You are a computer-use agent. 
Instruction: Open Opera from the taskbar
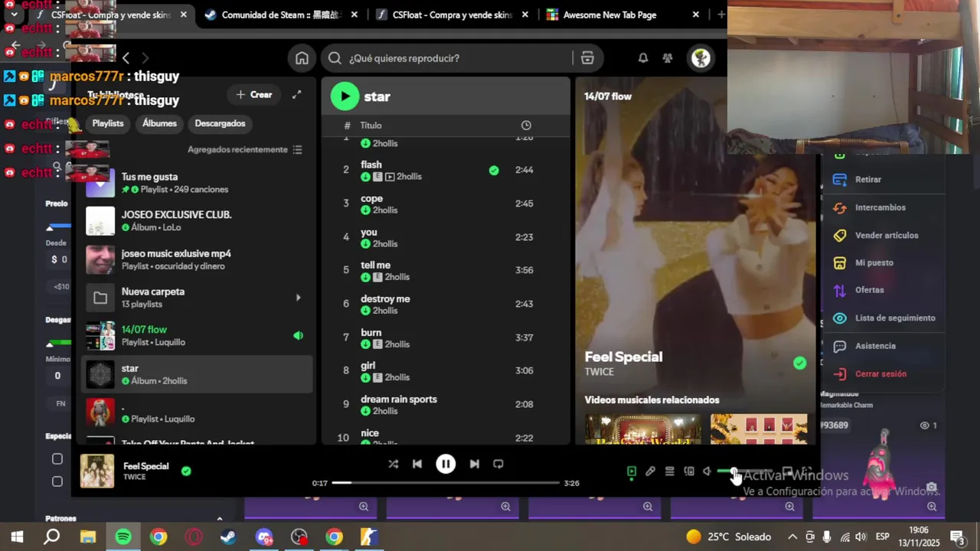click(194, 537)
